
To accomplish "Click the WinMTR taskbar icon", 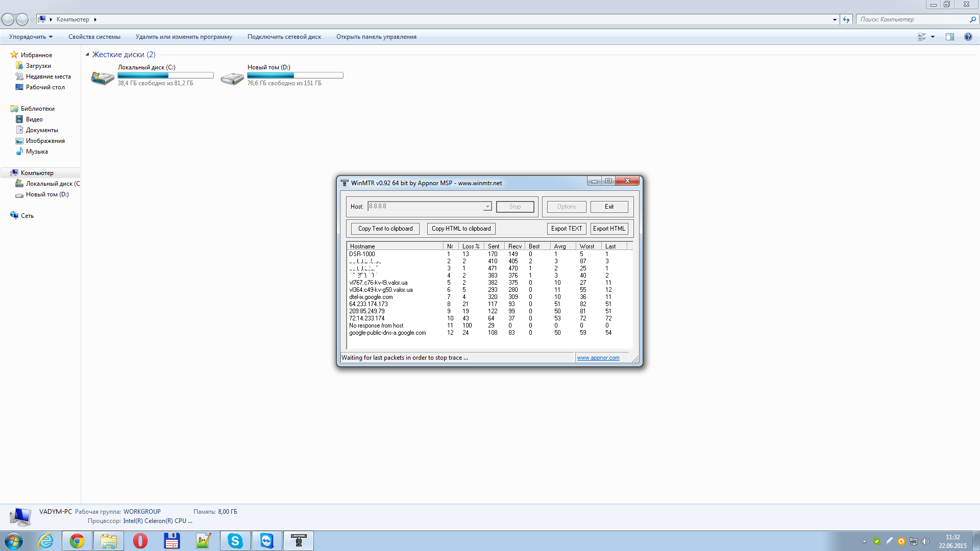I will (299, 541).
